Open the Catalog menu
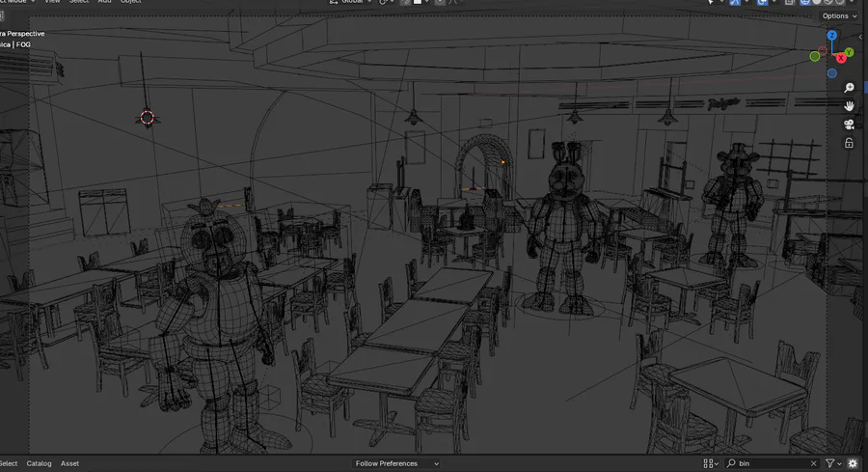Screen dimensions: 868x472 pos(39,463)
